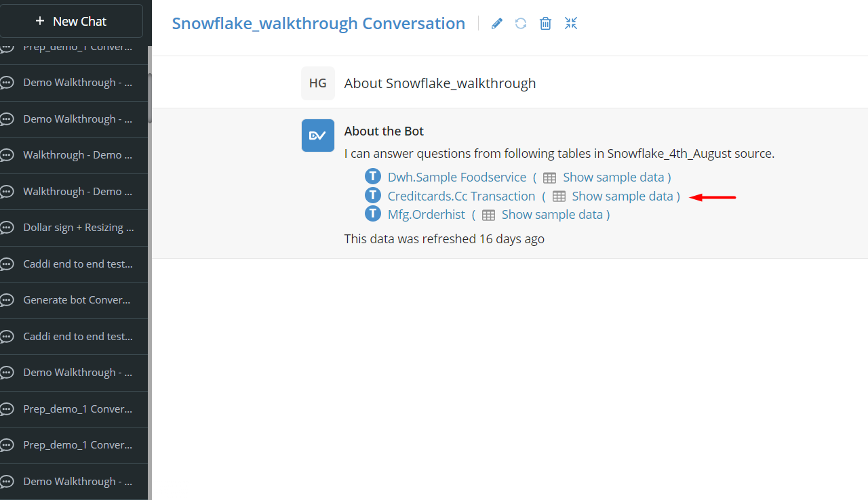868x500 pixels.
Task: Click the bot avatar icon beside About the Bot
Action: [x=318, y=136]
